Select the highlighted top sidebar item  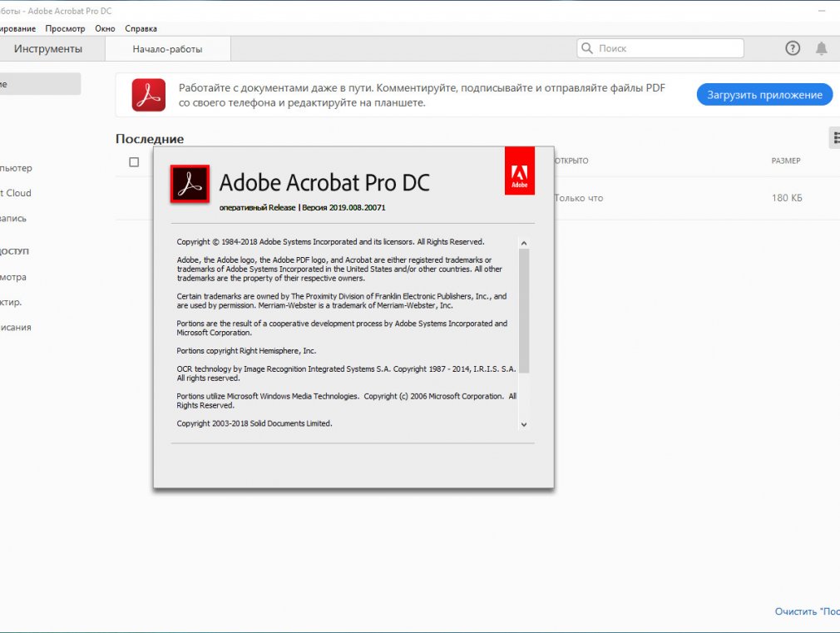click(40, 84)
